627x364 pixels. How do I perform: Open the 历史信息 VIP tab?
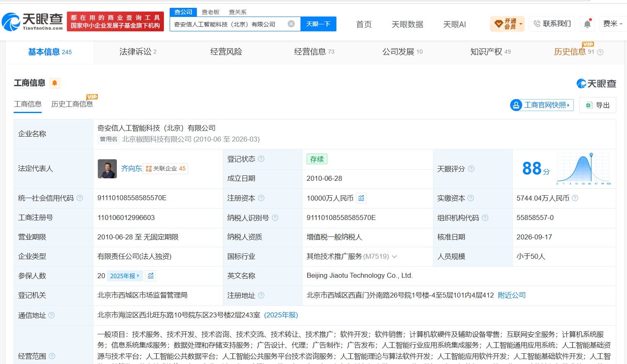574,52
